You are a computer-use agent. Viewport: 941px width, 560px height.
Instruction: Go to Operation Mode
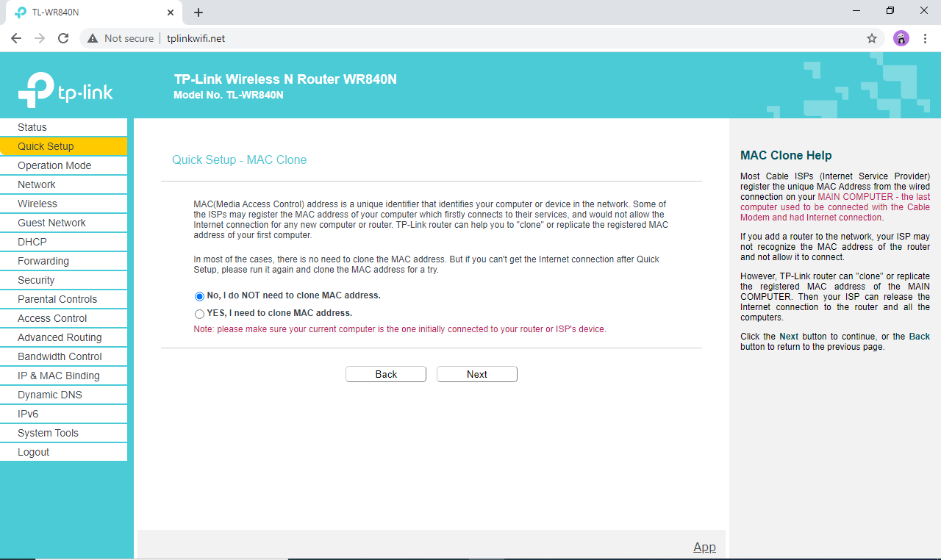(x=64, y=165)
